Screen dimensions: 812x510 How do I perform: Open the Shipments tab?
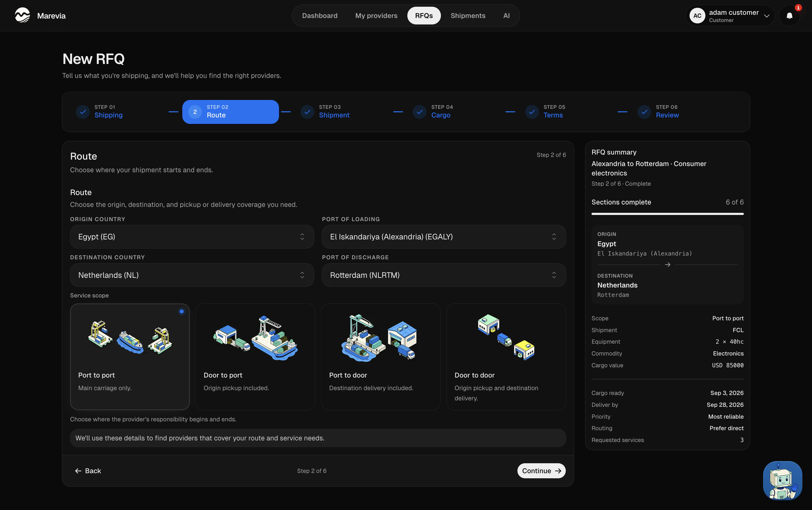coord(468,16)
